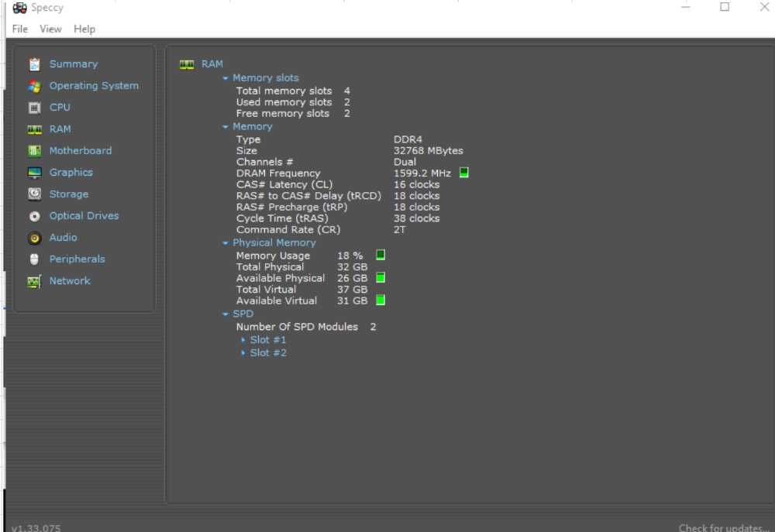Open the Storage section

tap(69, 194)
